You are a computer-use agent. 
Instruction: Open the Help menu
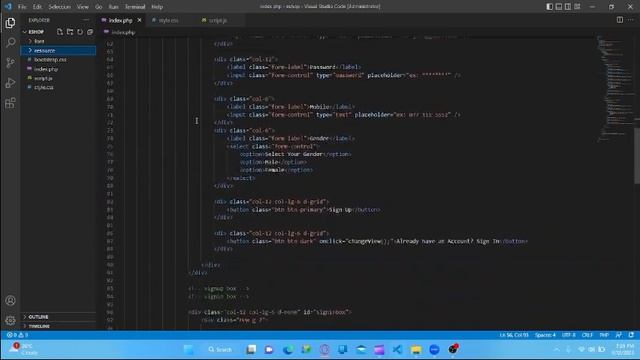(x=157, y=7)
